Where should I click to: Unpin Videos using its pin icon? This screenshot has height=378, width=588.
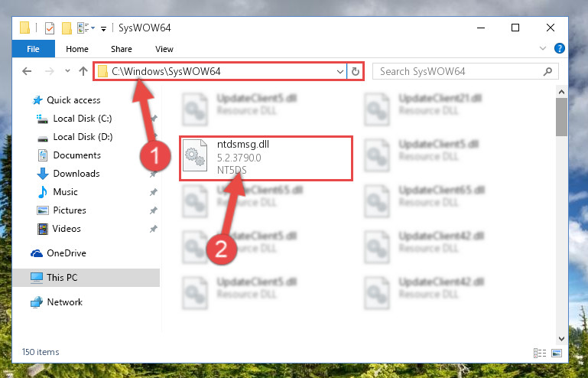point(154,229)
